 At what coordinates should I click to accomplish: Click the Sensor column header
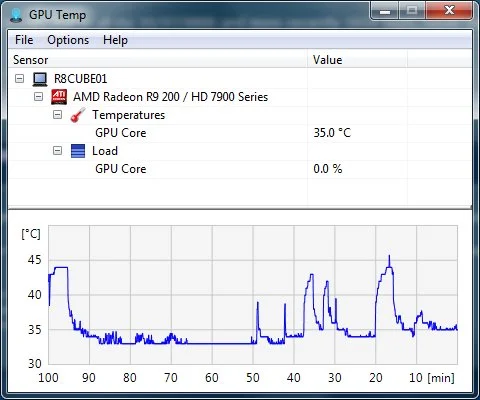[157, 60]
